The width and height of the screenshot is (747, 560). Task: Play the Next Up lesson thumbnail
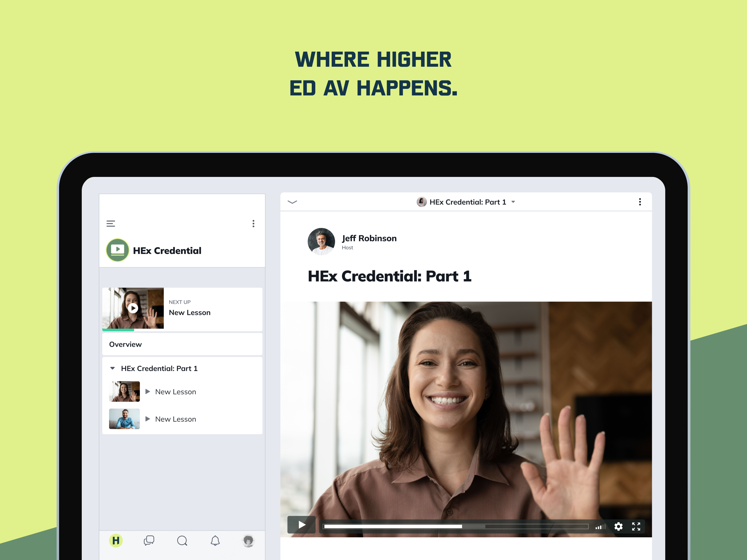(133, 308)
